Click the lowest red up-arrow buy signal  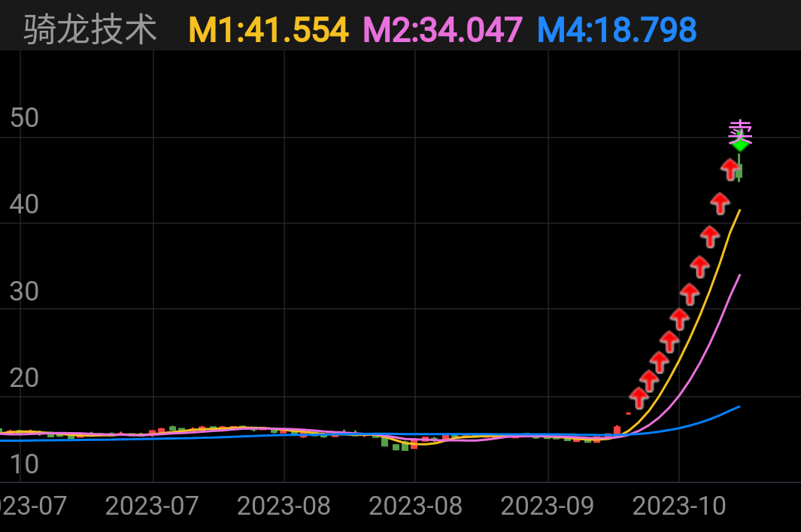(639, 397)
